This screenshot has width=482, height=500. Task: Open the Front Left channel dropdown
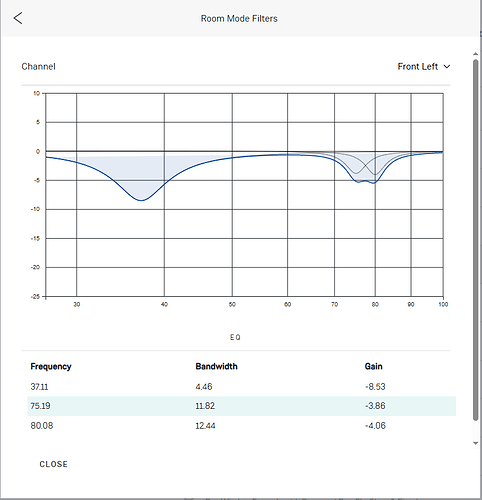point(423,67)
